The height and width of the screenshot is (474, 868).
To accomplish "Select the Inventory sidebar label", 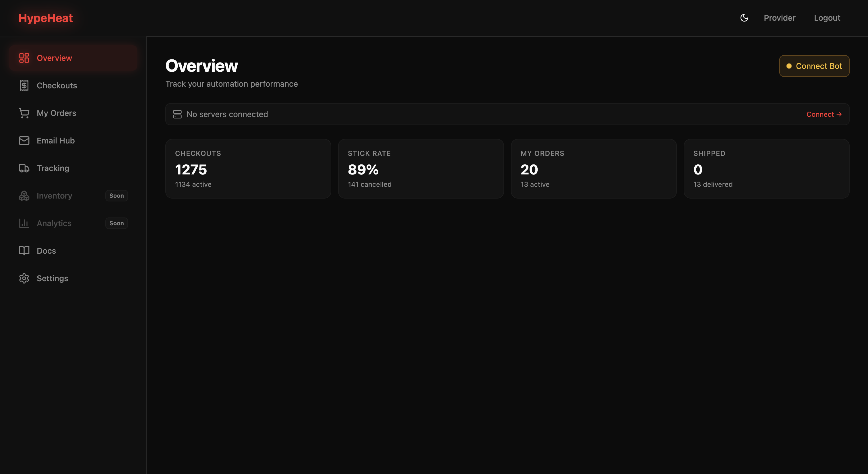I will (x=54, y=196).
